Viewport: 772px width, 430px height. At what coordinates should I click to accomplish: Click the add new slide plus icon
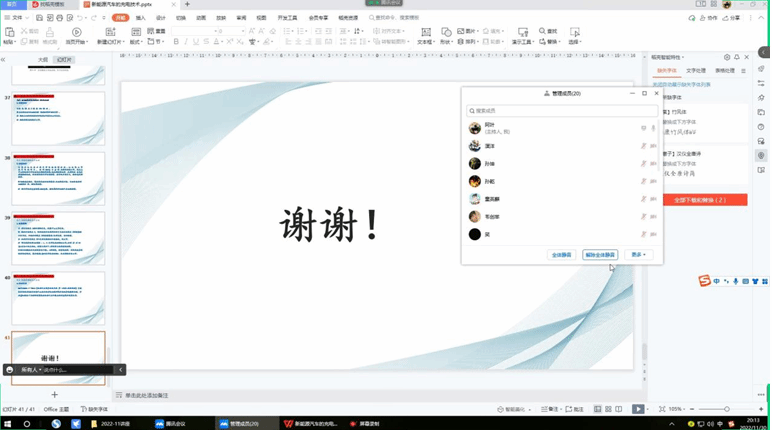(55, 395)
